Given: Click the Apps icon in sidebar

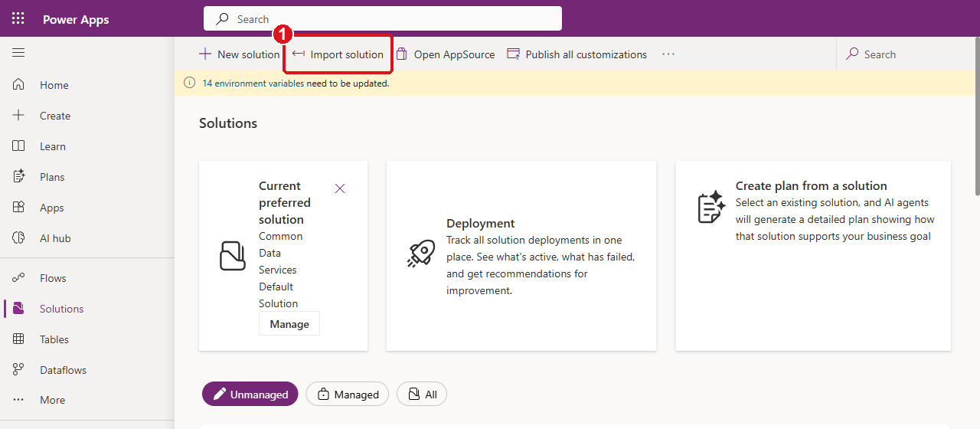Looking at the screenshot, I should (19, 208).
